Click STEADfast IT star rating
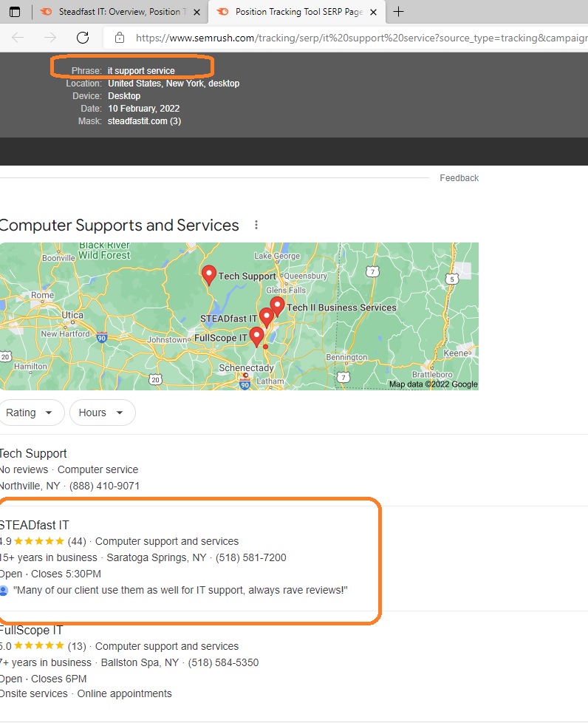588x723 pixels. click(x=38, y=541)
